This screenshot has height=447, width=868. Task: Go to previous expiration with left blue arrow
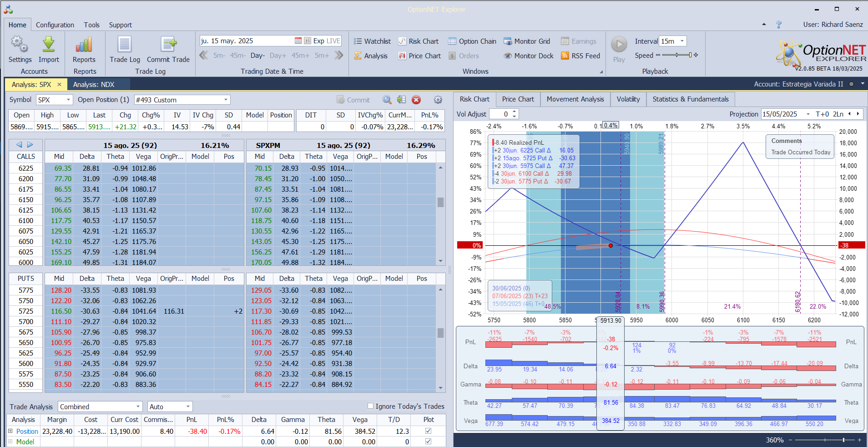tap(19, 145)
